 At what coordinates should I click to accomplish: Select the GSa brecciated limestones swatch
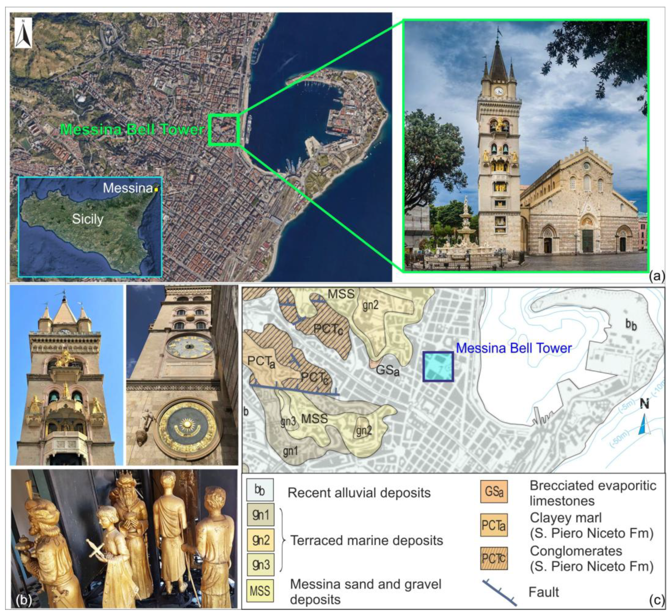pyautogui.click(x=494, y=492)
